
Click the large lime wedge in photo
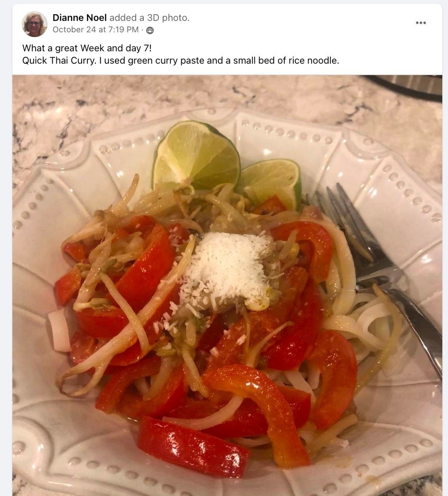tap(196, 155)
